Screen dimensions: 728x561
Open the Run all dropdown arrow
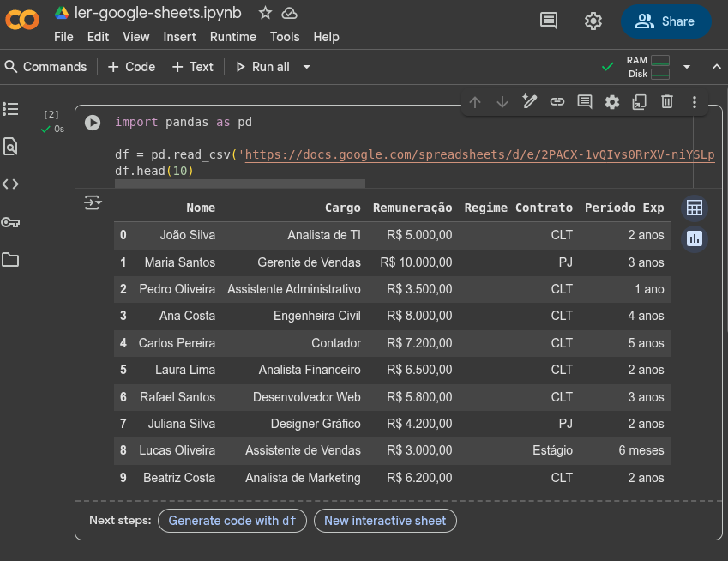click(x=305, y=67)
